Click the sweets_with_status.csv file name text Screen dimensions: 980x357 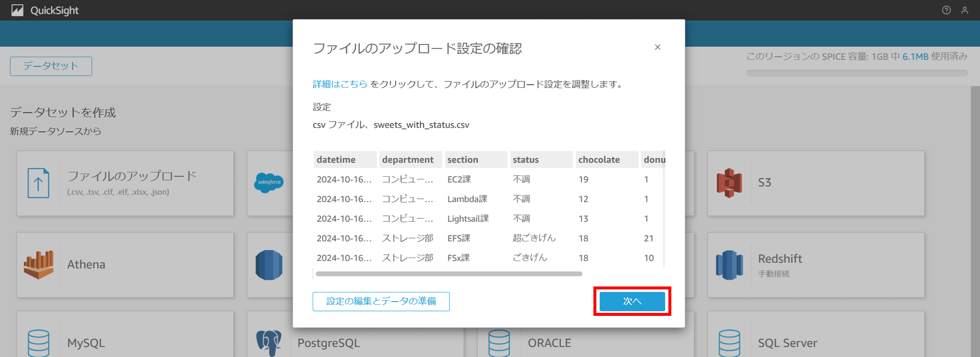421,125
